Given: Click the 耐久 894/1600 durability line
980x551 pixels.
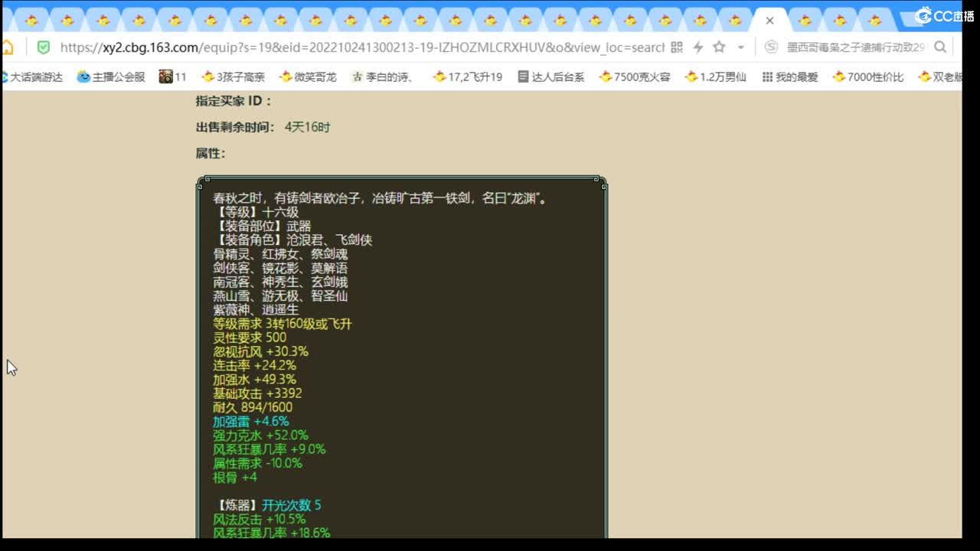Looking at the screenshot, I should 253,407.
